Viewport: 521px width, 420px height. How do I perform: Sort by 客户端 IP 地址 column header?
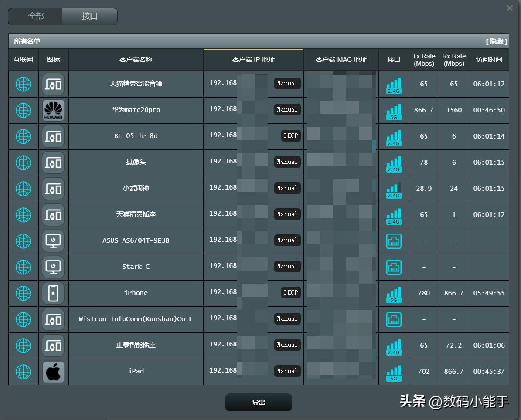coord(254,60)
